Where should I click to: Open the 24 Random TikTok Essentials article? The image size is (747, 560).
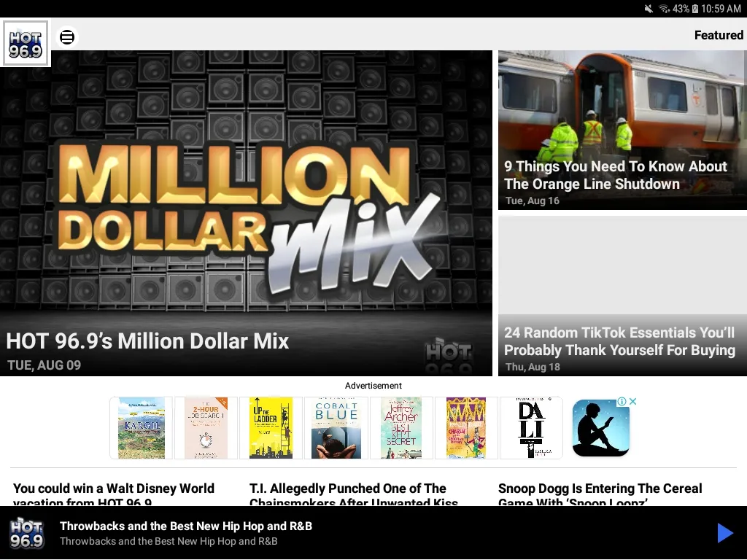pos(622,296)
